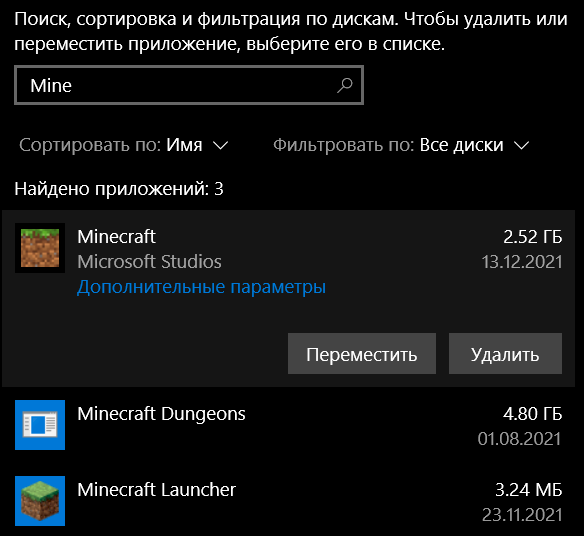Click the Minecraft Dungeons app icon
This screenshot has height=536, width=584.
(x=40, y=425)
